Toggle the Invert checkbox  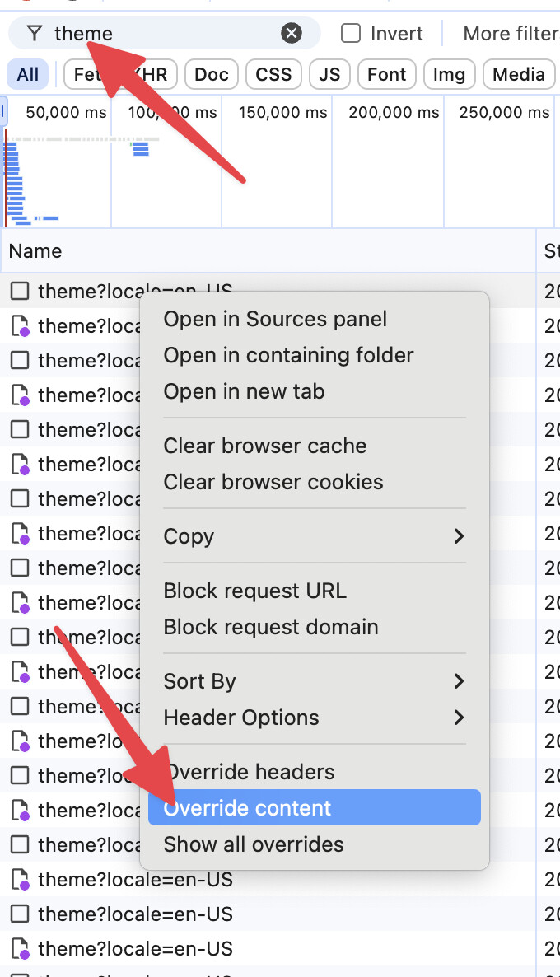click(352, 34)
